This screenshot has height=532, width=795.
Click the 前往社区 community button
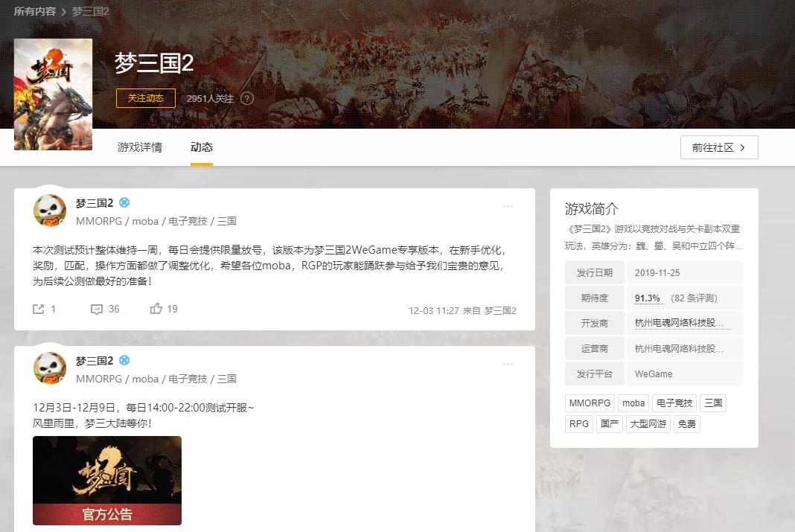click(x=718, y=147)
